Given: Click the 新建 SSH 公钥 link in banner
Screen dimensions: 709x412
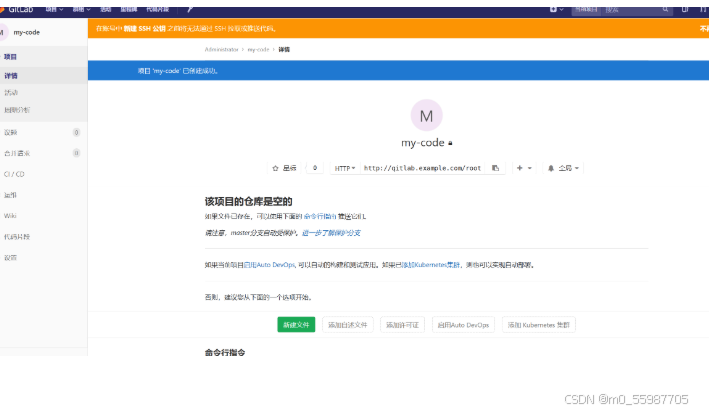Looking at the screenshot, I should [x=144, y=28].
